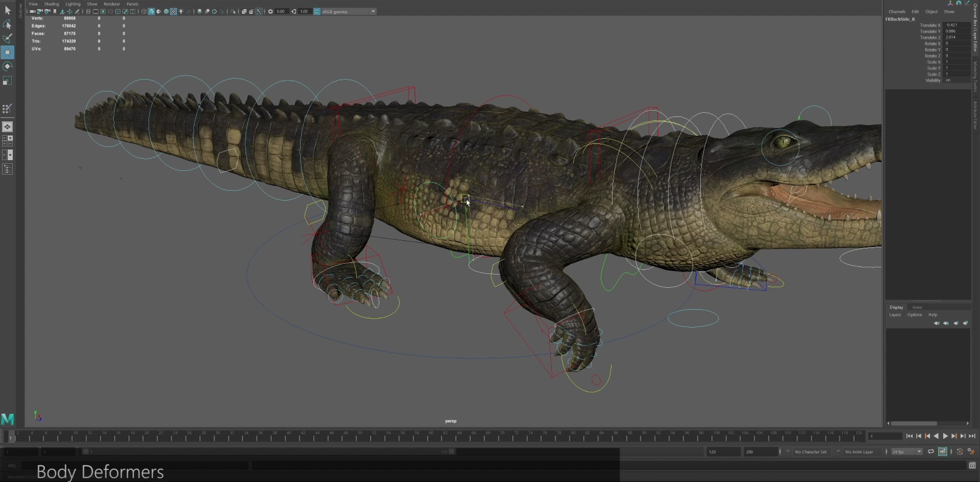Toggle the color management view transform icon
980x482 pixels.
pyautogui.click(x=317, y=11)
